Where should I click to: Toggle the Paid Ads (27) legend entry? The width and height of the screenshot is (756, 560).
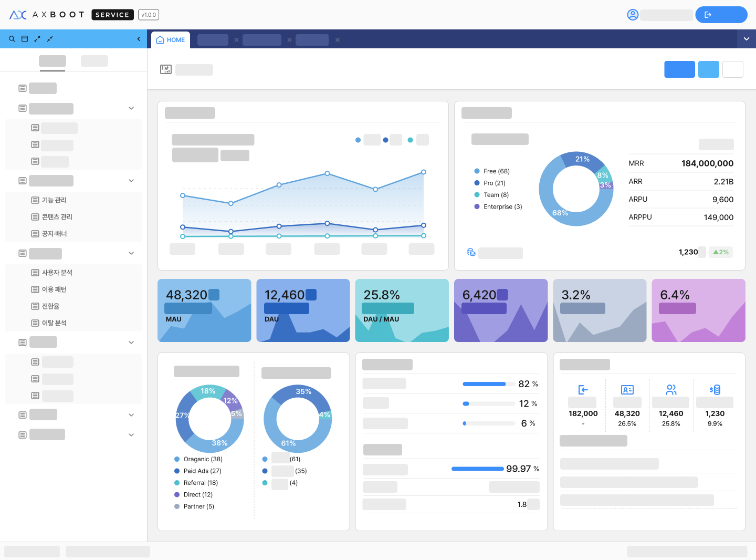click(198, 471)
